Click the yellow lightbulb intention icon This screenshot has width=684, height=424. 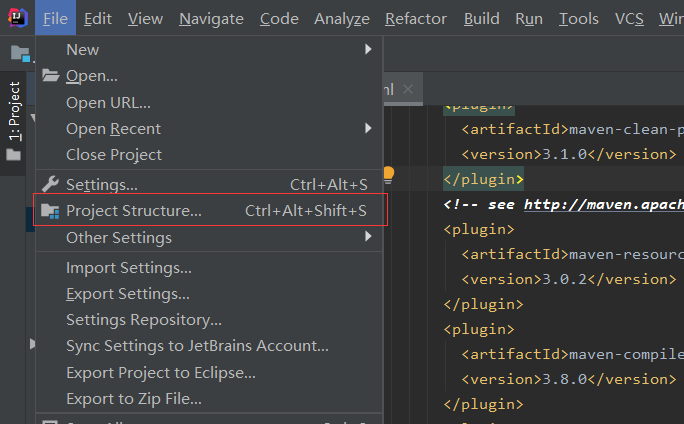tap(388, 176)
